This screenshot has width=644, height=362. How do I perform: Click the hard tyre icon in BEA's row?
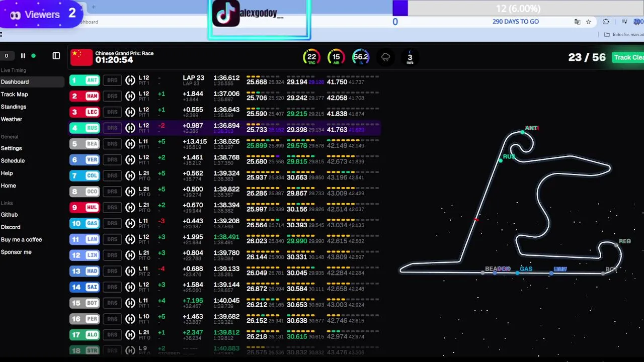pyautogui.click(x=130, y=144)
